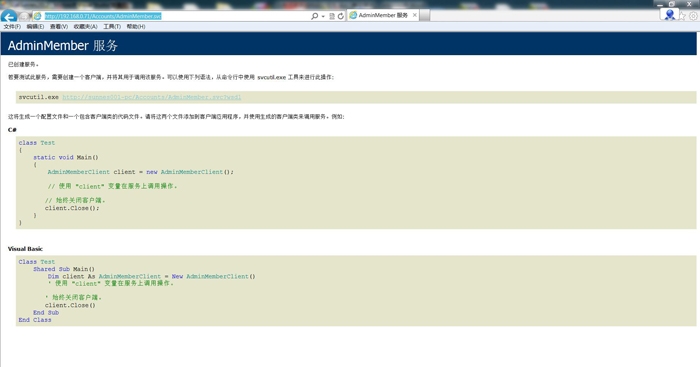Open the address bar autocomplete dropdown arrow
This screenshot has height=367, width=700.
323,17
